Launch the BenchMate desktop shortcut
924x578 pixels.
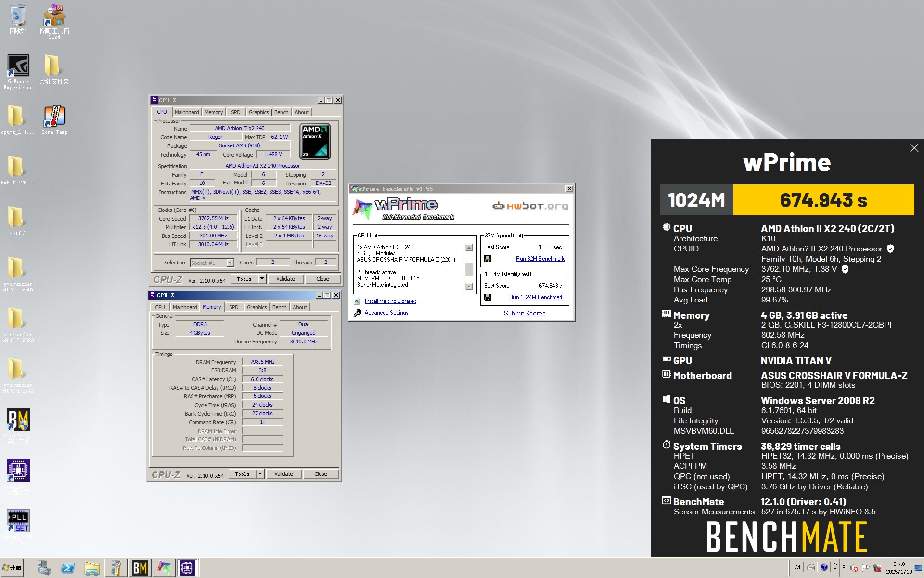18,426
